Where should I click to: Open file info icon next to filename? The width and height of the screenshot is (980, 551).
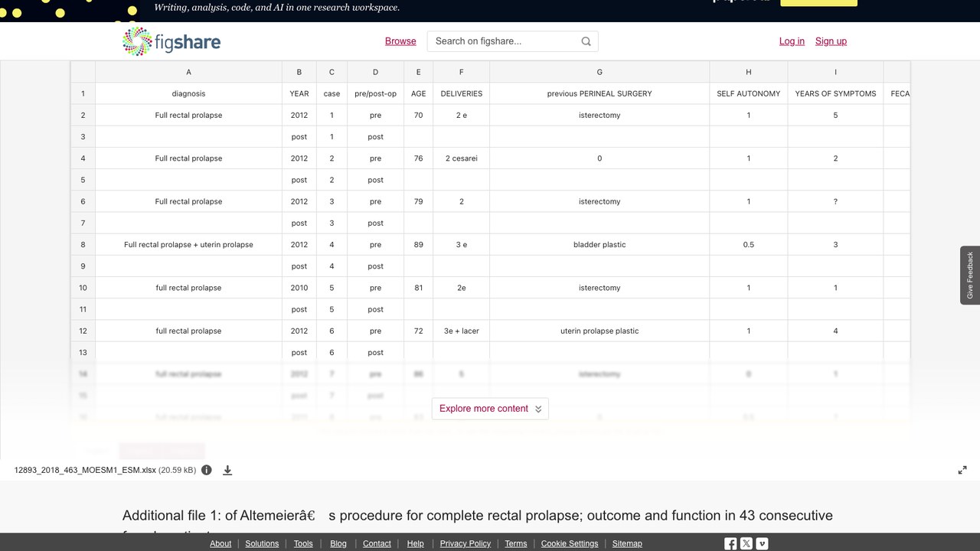point(207,470)
